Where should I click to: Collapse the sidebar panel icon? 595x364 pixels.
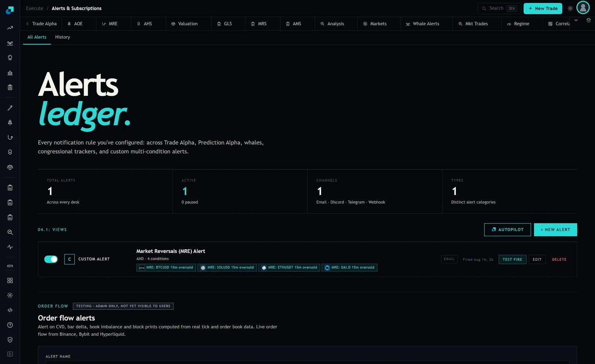point(10,354)
